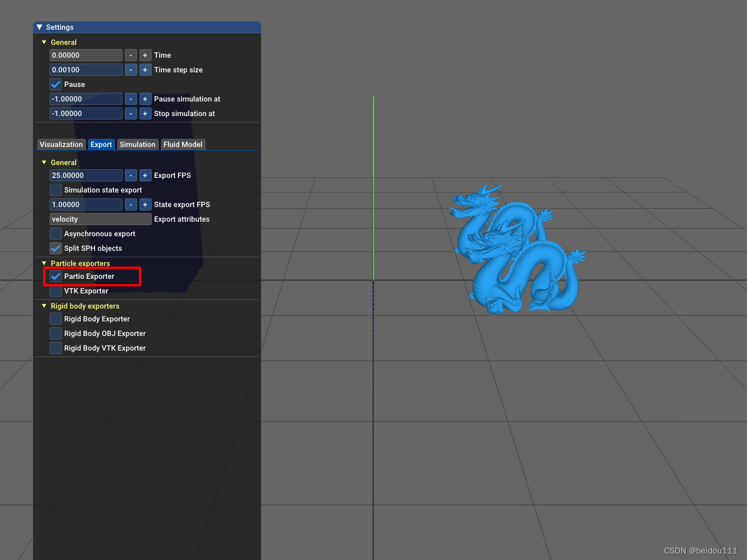Image resolution: width=747 pixels, height=560 pixels.
Task: Collapse the Settings window triangle
Action: [x=40, y=27]
